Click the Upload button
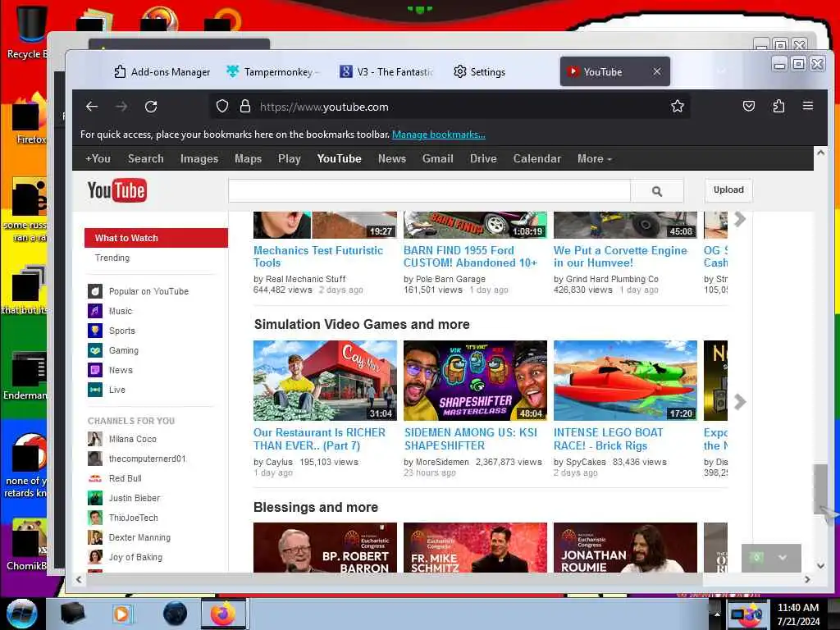Image resolution: width=840 pixels, height=630 pixels. pos(728,190)
